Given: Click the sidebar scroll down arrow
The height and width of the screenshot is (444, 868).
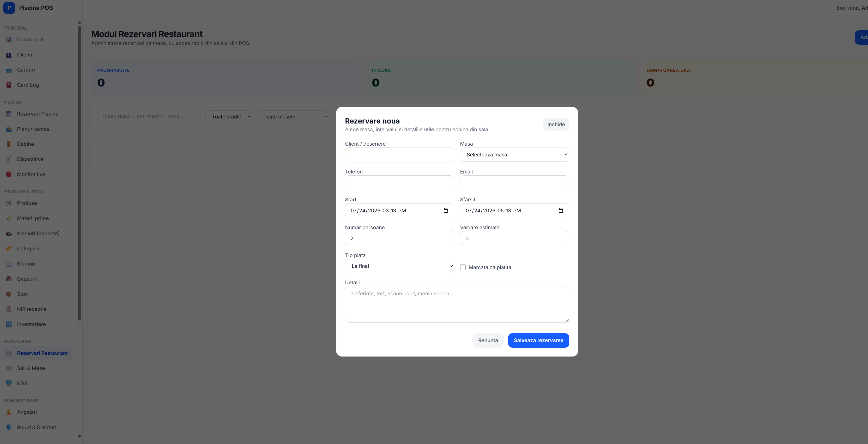Looking at the screenshot, I should [79, 437].
